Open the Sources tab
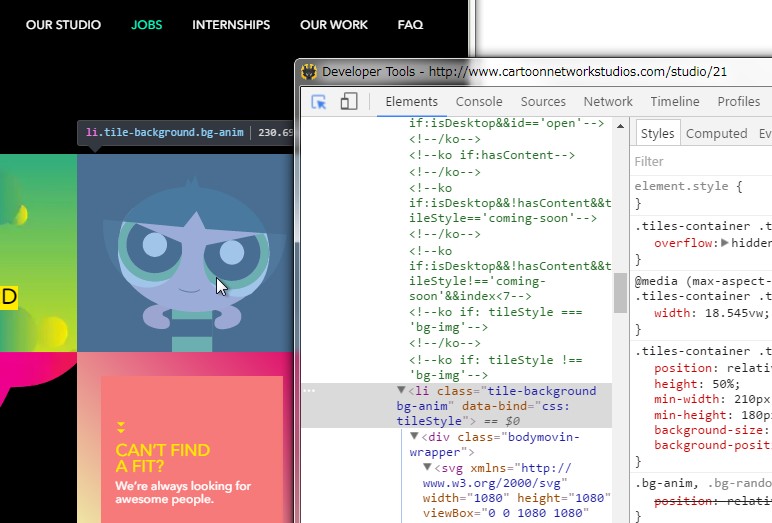The height and width of the screenshot is (523, 772). coord(543,101)
